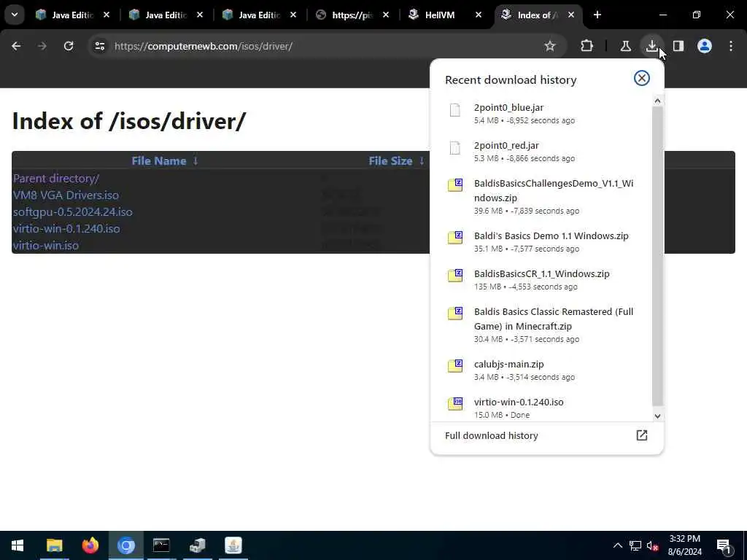Close the Index of tab
This screenshot has width=747, height=560.
tap(570, 15)
